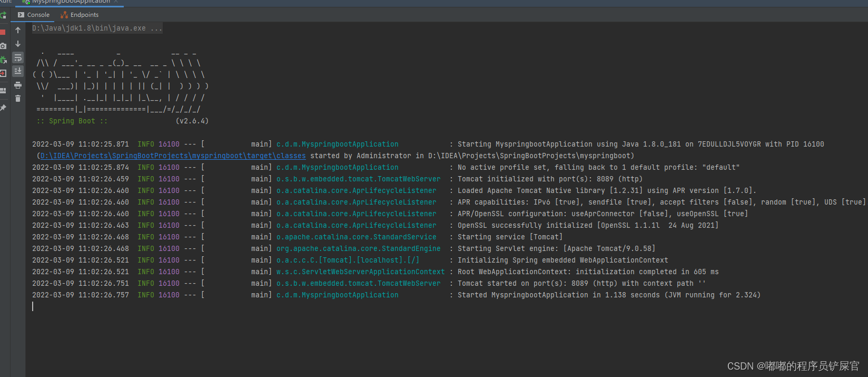Go up the stack trace (up arrow)
The height and width of the screenshot is (377, 868).
(18, 30)
